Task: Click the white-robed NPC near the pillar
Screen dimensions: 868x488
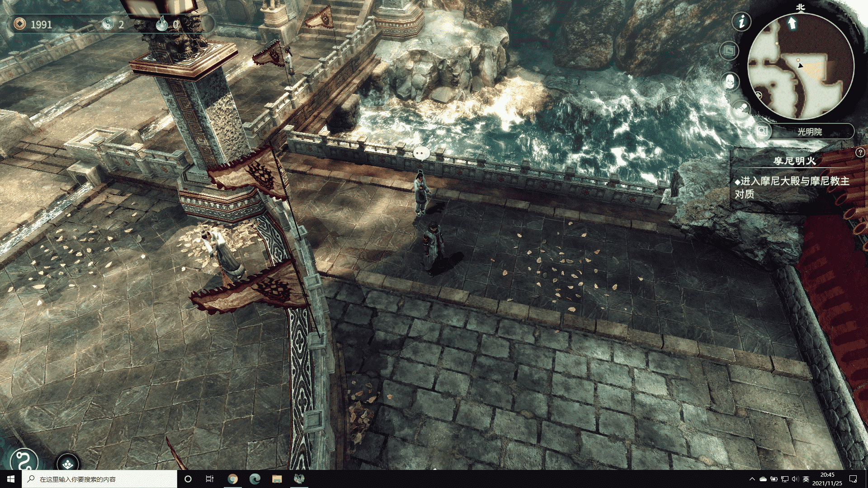Action: (222, 254)
